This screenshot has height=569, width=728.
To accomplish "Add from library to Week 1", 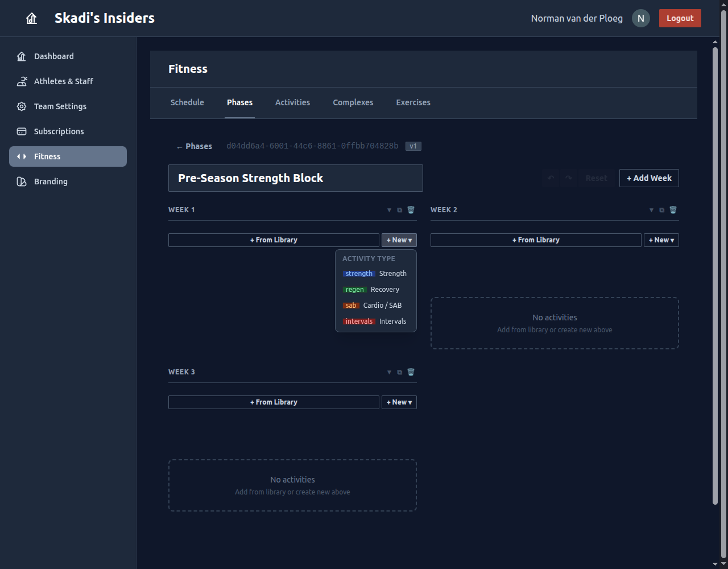I will pos(274,240).
